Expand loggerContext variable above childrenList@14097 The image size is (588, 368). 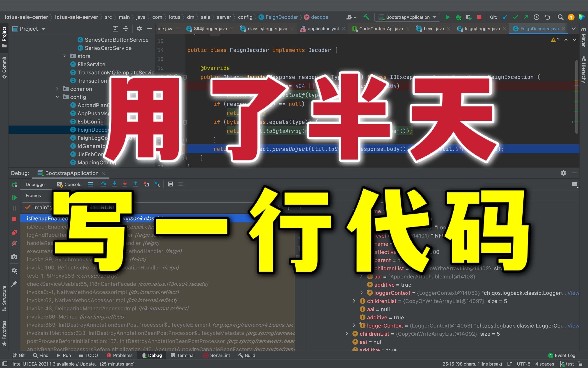361,293
